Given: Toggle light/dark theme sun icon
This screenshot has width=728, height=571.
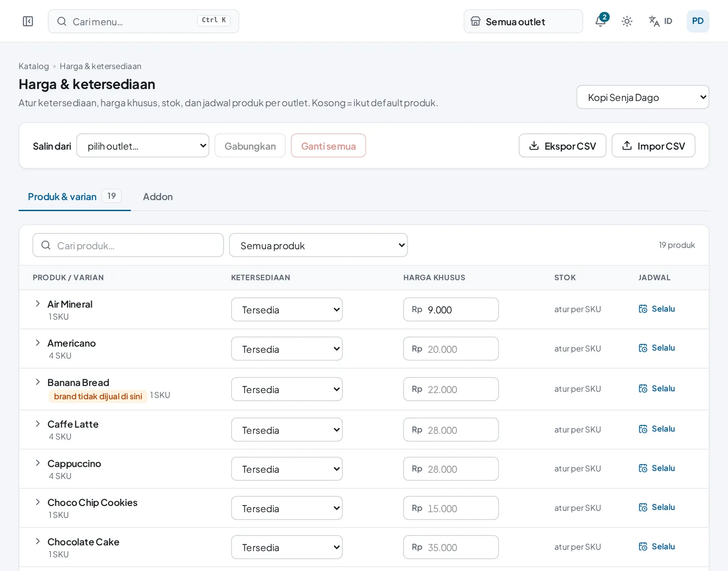Looking at the screenshot, I should tap(627, 21).
